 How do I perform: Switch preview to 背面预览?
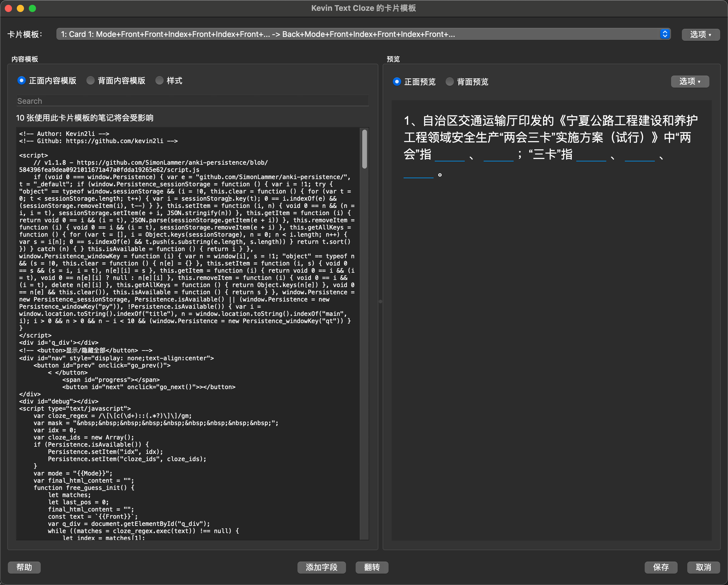click(449, 81)
